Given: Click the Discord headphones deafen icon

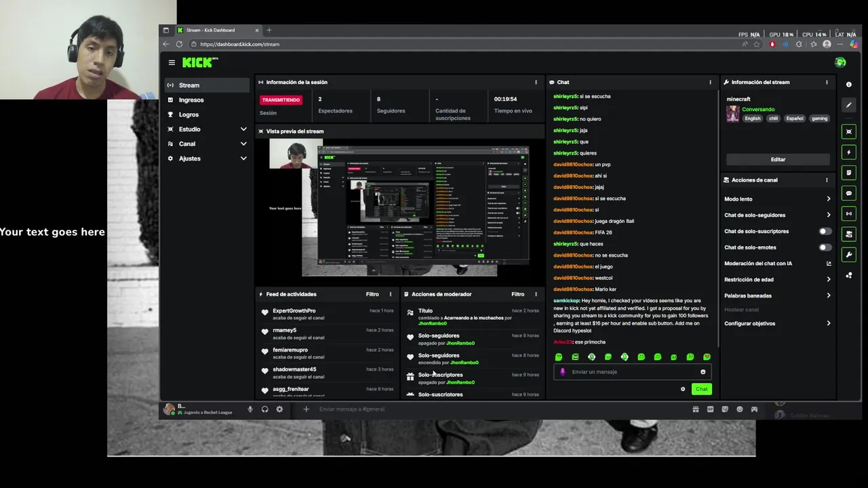Looking at the screenshot, I should [x=264, y=409].
